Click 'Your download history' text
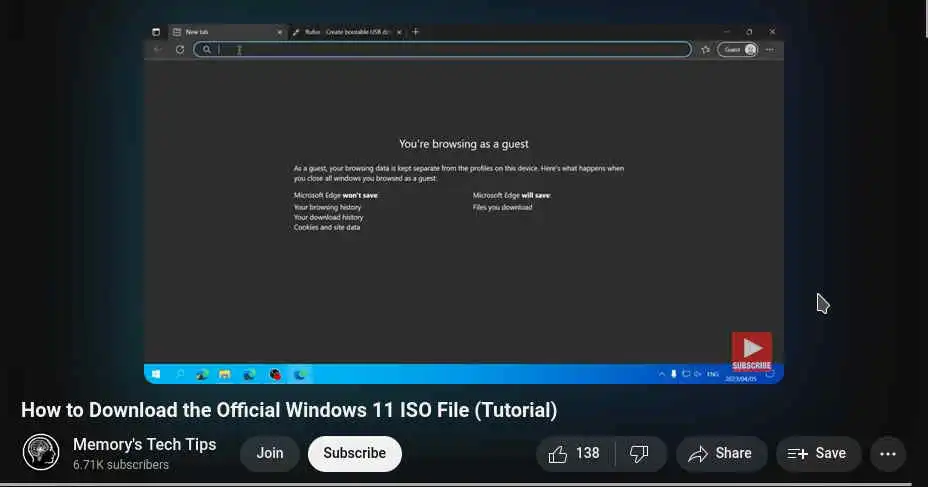The image size is (928, 487). pos(328,217)
